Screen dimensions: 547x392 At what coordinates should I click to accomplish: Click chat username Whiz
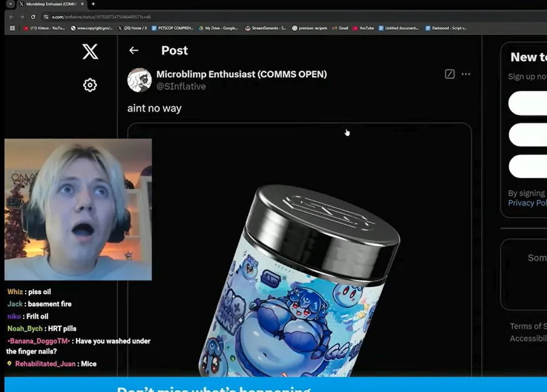click(x=15, y=292)
